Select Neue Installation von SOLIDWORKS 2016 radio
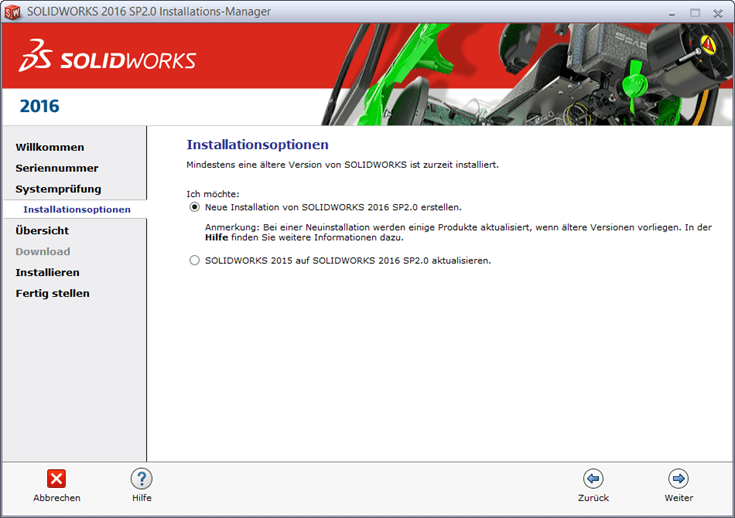The width and height of the screenshot is (735, 518). pyautogui.click(x=195, y=207)
